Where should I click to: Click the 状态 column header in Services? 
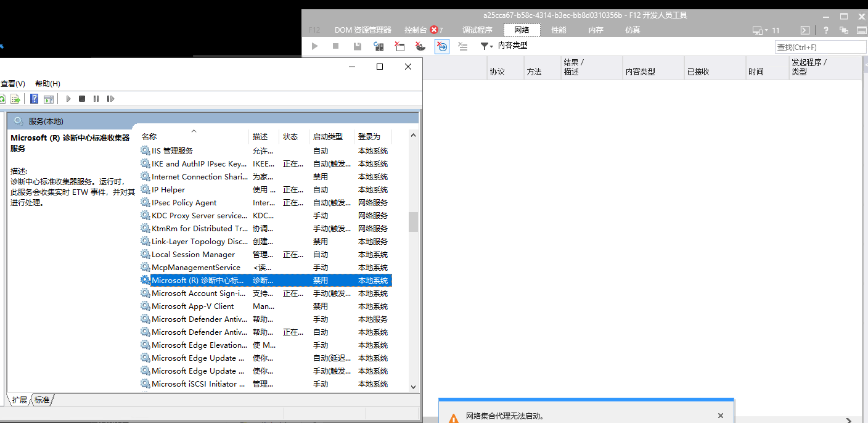click(294, 136)
